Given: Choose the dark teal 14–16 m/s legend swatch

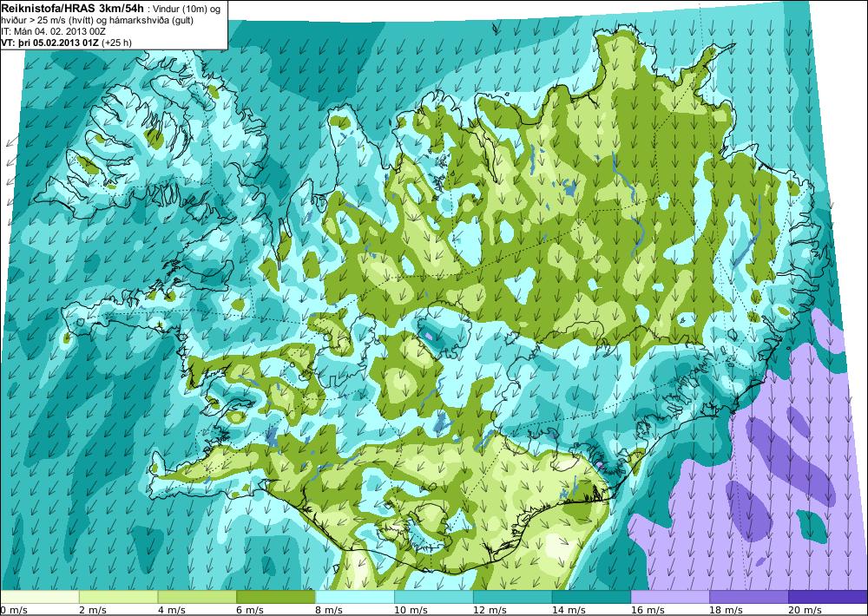Looking at the screenshot, I should coord(591,597).
